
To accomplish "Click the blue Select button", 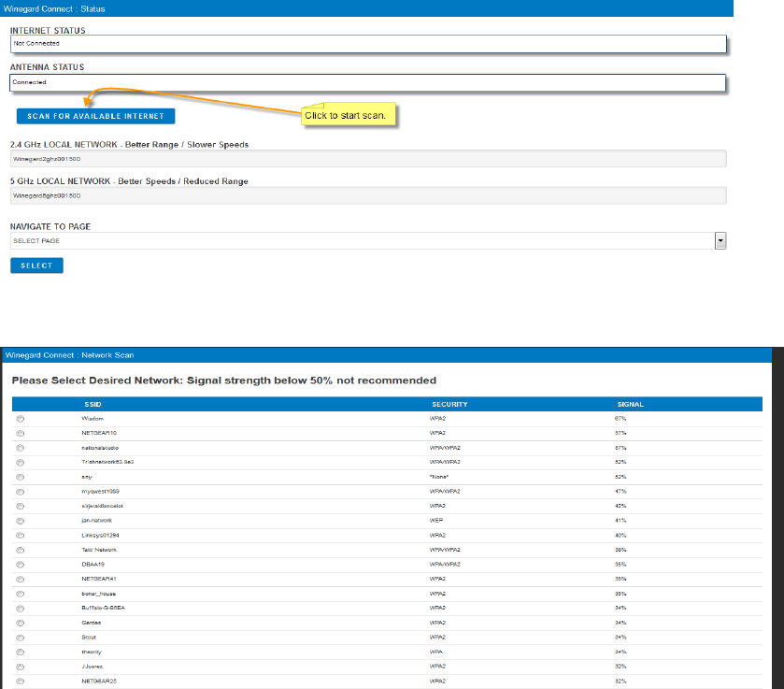I will point(36,266).
